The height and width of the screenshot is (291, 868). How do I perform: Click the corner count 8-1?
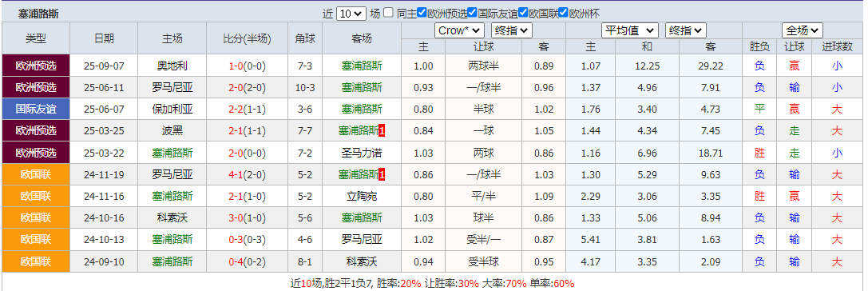coord(305,261)
